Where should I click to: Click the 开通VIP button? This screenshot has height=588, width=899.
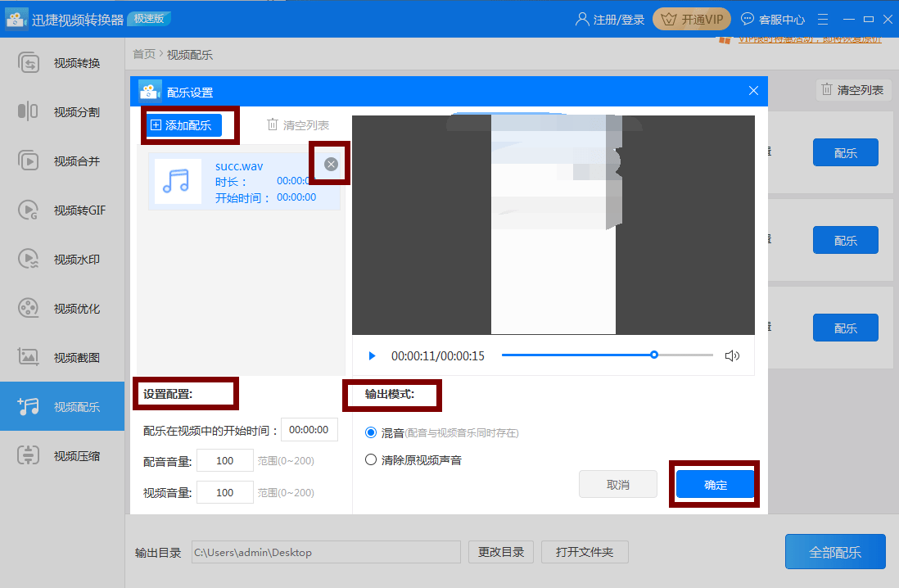pyautogui.click(x=692, y=19)
